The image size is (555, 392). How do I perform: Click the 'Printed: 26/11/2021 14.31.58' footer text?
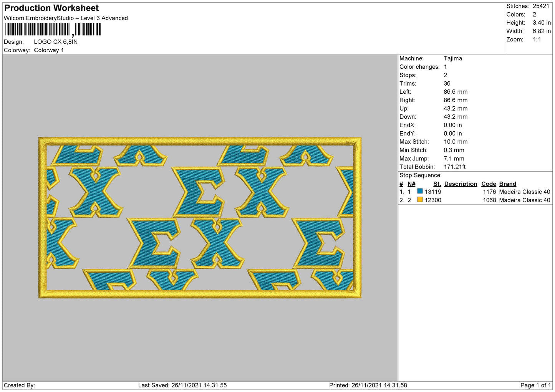[x=368, y=385]
